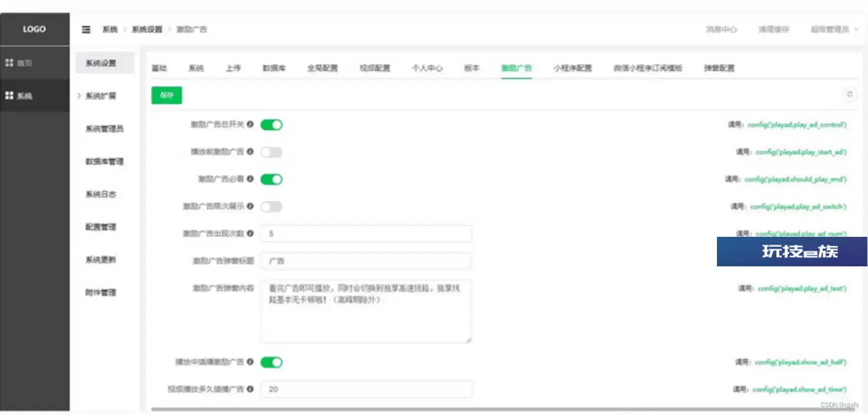This screenshot has height=414, width=868.
Task: Click info icon next to 播放前激励广告
Action: point(250,152)
